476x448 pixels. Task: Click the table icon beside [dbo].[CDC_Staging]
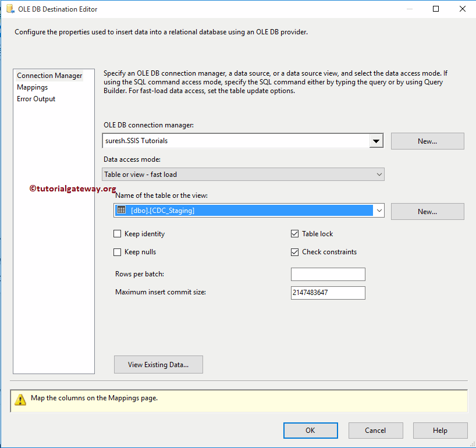(x=122, y=211)
